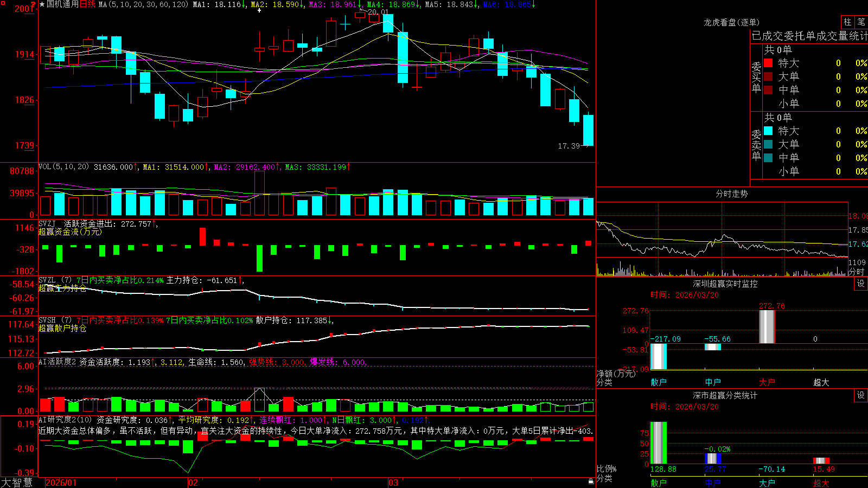
Task: Click the stock name 国机通用
Action: point(62,4)
